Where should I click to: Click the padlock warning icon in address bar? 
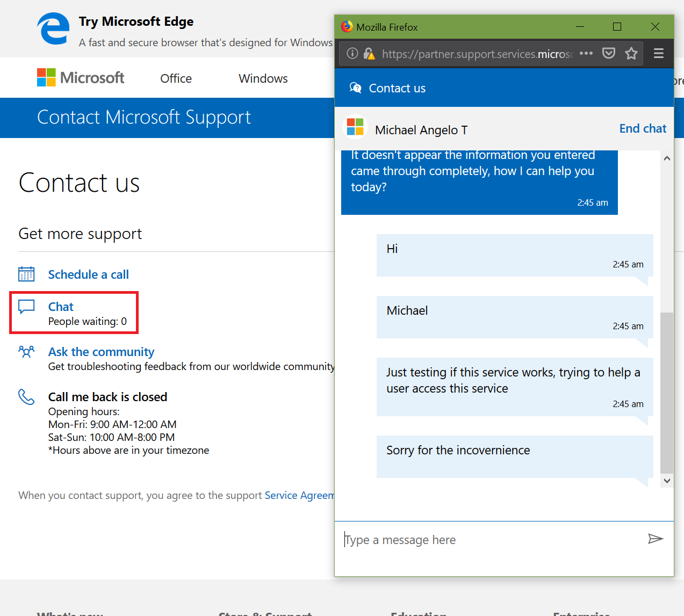[369, 53]
